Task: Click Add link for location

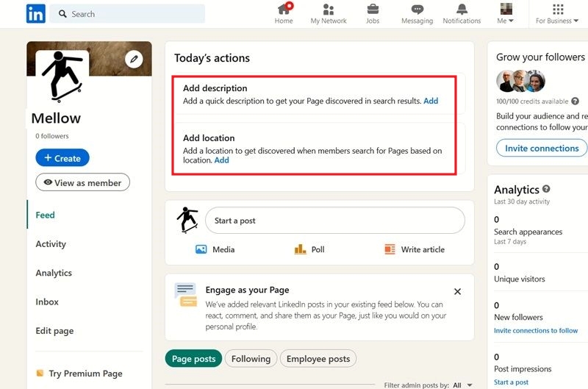Action: (222, 160)
